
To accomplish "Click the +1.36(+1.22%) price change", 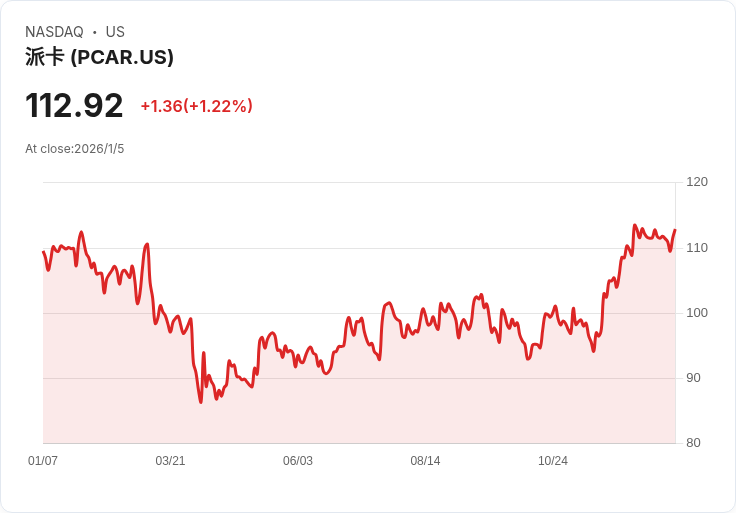I will click(x=197, y=106).
